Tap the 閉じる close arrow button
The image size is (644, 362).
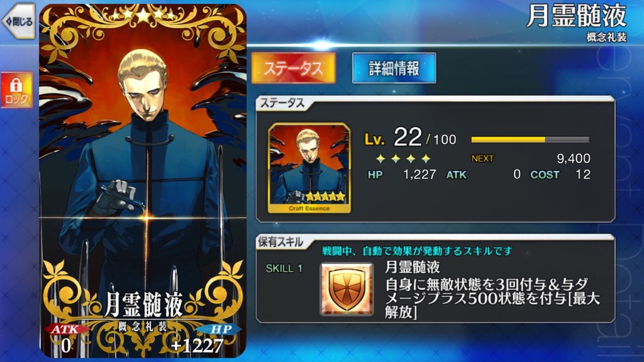(x=18, y=21)
